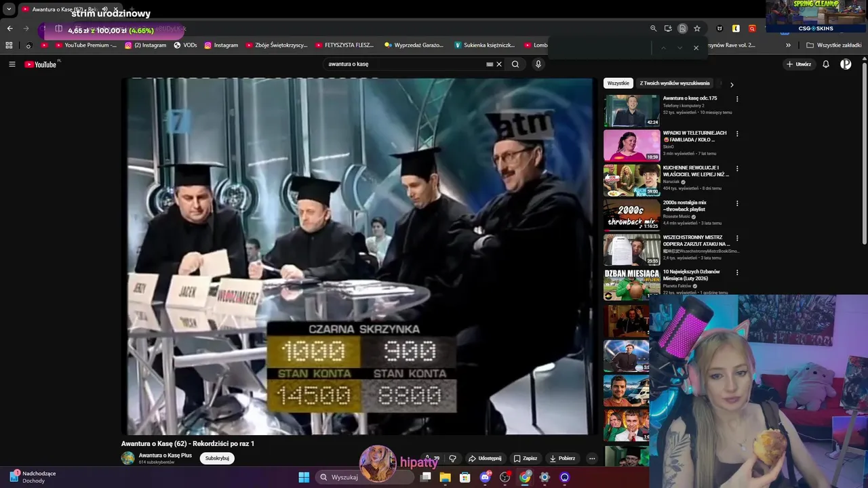
Task: Click the Utwórz create button
Action: click(799, 64)
